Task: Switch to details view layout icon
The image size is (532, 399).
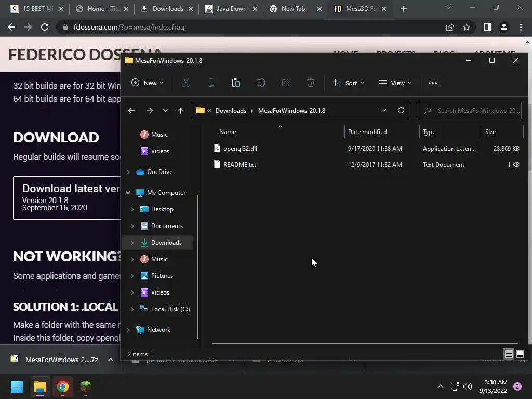Action: coord(509,354)
